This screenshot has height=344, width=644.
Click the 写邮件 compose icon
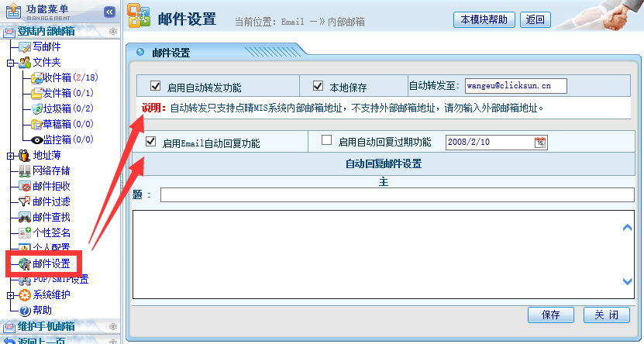click(x=25, y=47)
